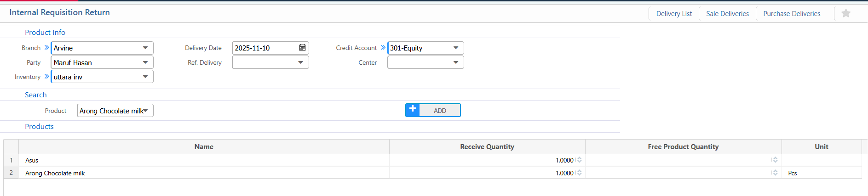Switch to Purchase Deliveries tab
Image resolution: width=868 pixels, height=196 pixels.
[x=792, y=14]
